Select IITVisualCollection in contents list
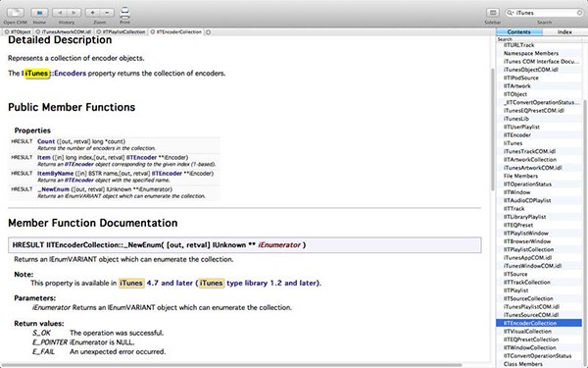The image size is (588, 368). 527,332
